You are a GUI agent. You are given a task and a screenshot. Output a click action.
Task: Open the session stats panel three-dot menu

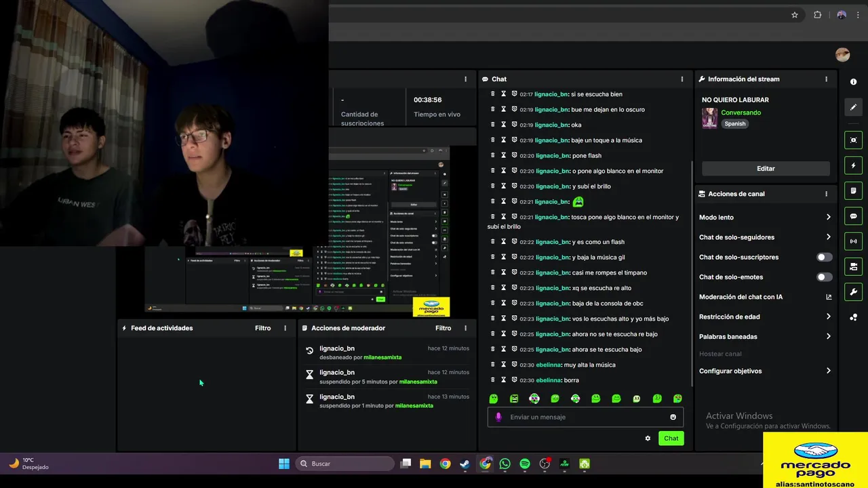pyautogui.click(x=465, y=79)
